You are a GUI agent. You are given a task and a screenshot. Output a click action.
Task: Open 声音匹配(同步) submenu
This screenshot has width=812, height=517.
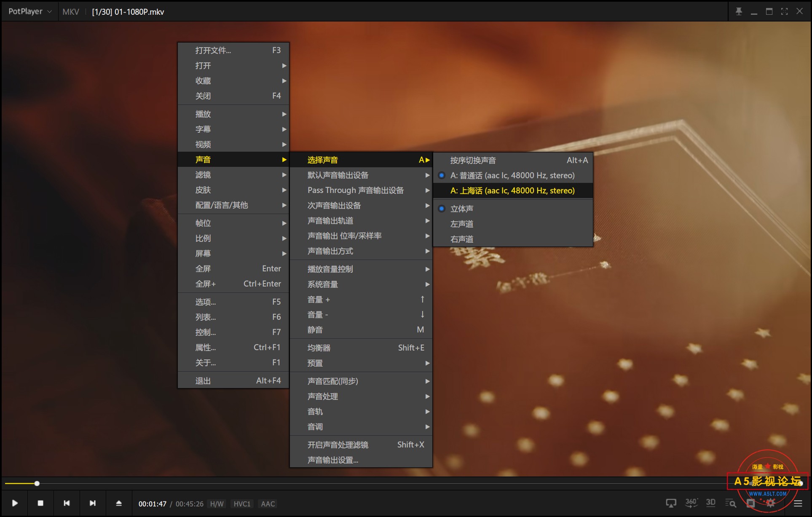click(361, 381)
